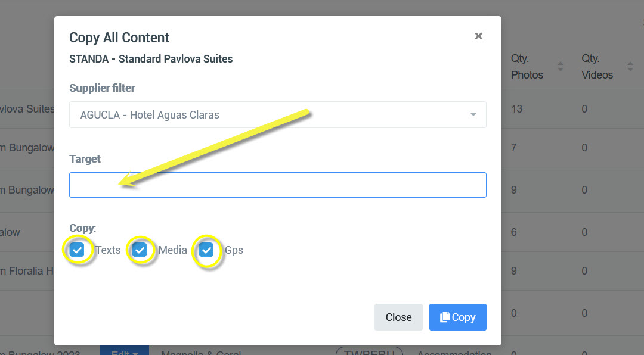
Task: Click the Qty. Videos sort arrows
Action: coord(630,67)
